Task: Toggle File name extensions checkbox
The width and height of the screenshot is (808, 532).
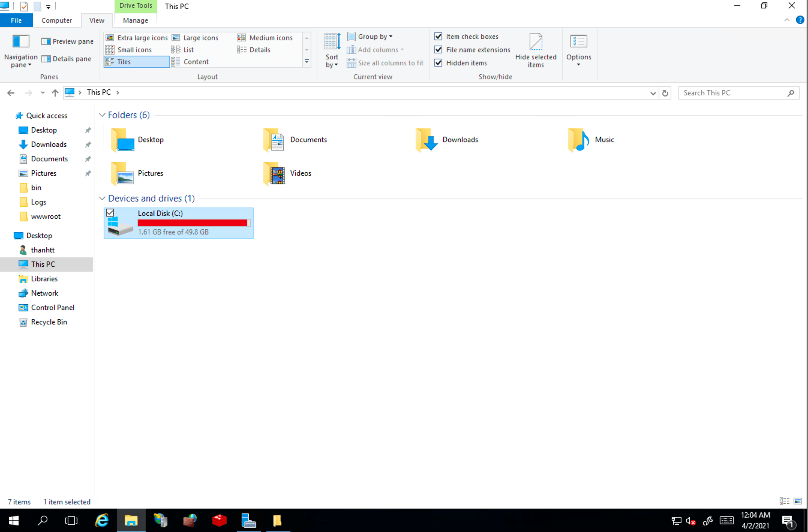Action: tap(438, 49)
